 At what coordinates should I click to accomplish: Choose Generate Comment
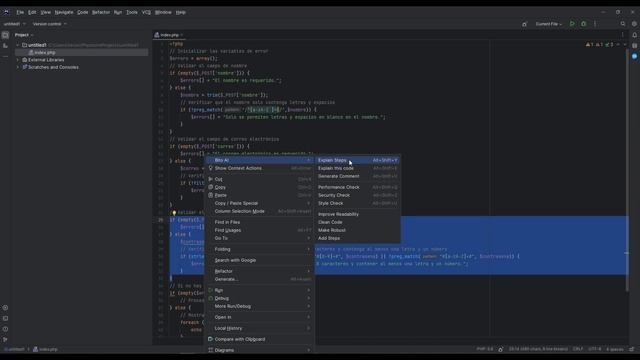tap(358, 176)
